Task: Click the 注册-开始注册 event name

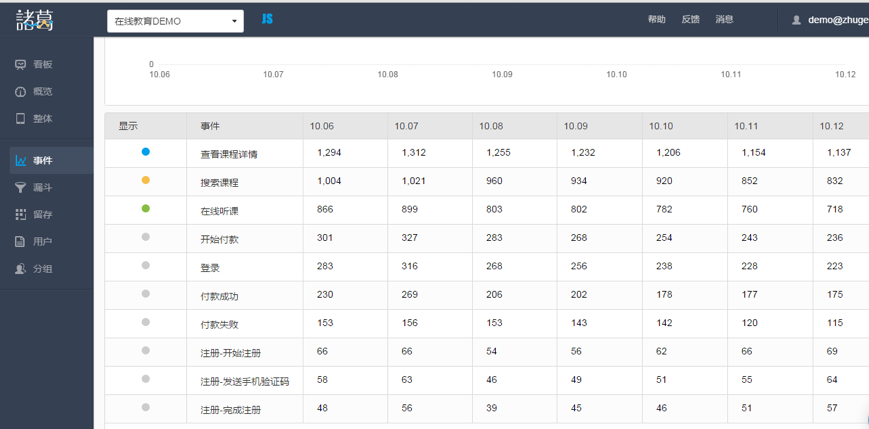Action: 230,353
